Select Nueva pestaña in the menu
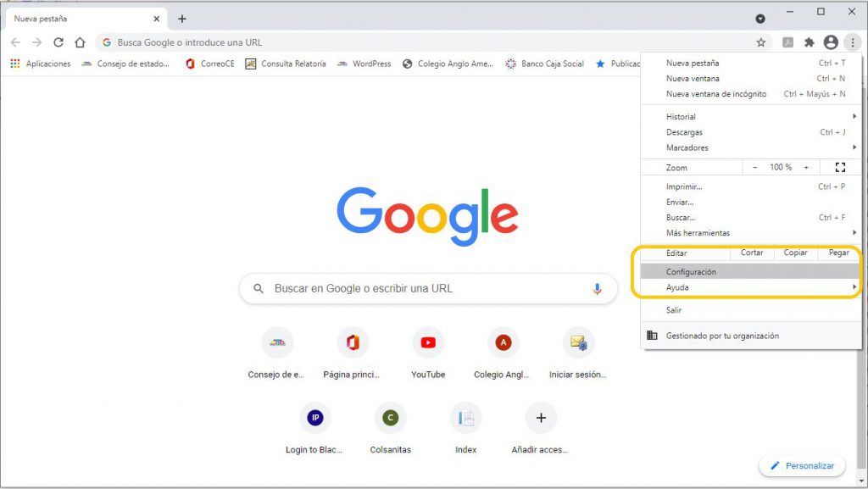The width and height of the screenshot is (868, 489). [x=751, y=63]
